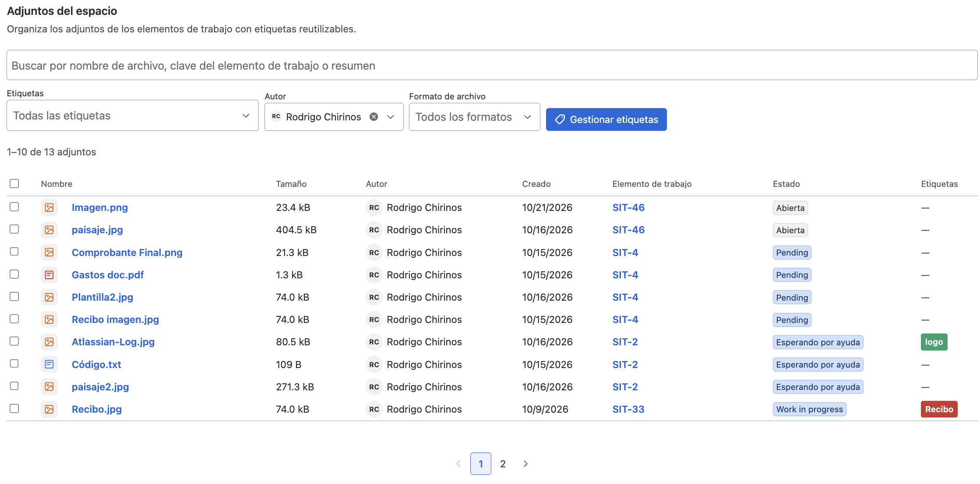Viewport: 980px width, 484px height.
Task: Click the attachment search field
Action: [x=492, y=65]
